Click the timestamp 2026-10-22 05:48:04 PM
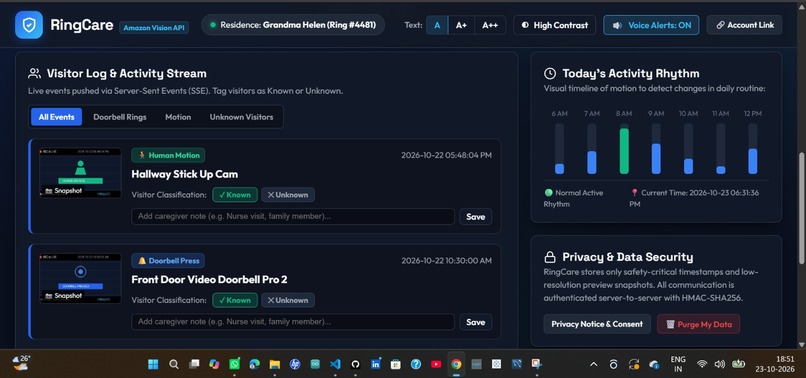Screen dimensions: 806x378 tap(446, 155)
